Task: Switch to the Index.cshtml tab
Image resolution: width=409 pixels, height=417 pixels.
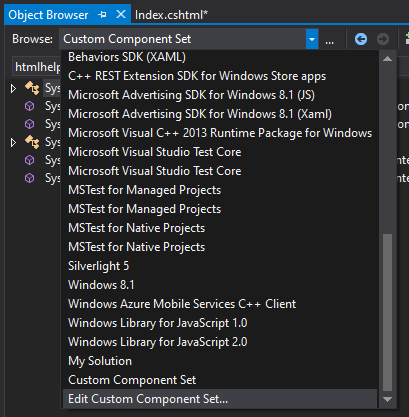Action: pos(171,15)
